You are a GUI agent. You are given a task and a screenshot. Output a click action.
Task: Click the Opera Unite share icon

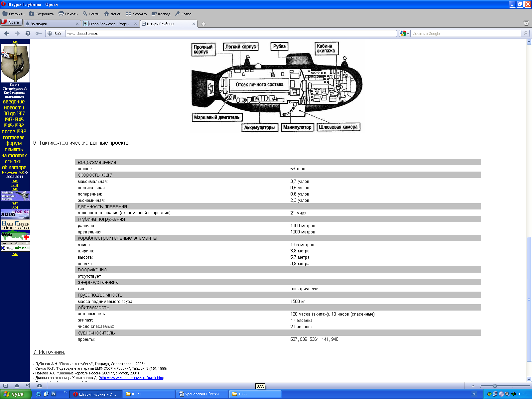28,386
